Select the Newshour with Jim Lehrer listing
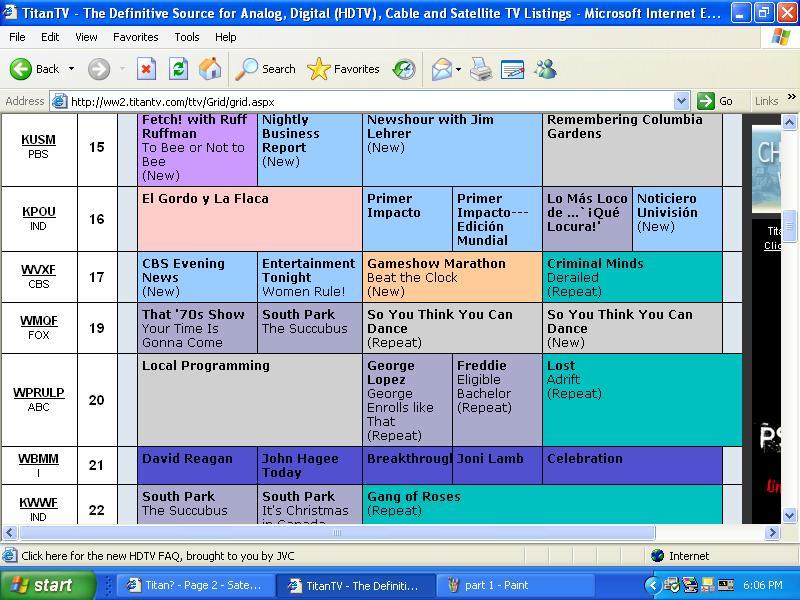Viewport: 800px width, 600px height. click(452, 149)
